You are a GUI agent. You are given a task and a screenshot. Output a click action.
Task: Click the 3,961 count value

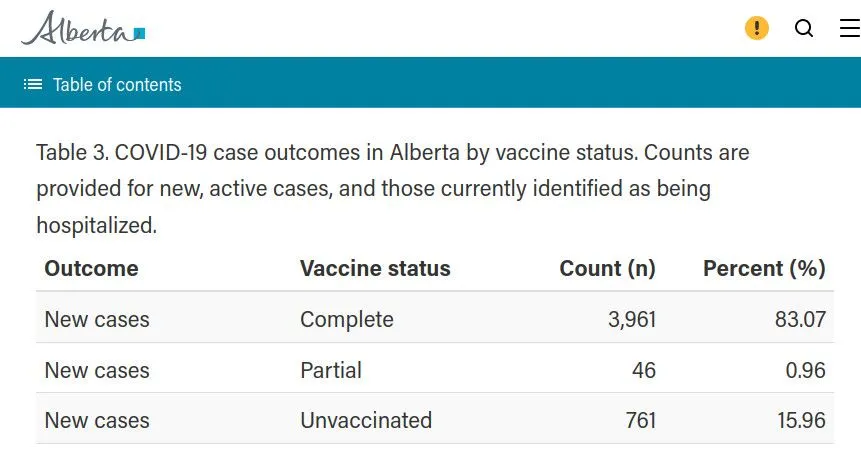[632, 320]
